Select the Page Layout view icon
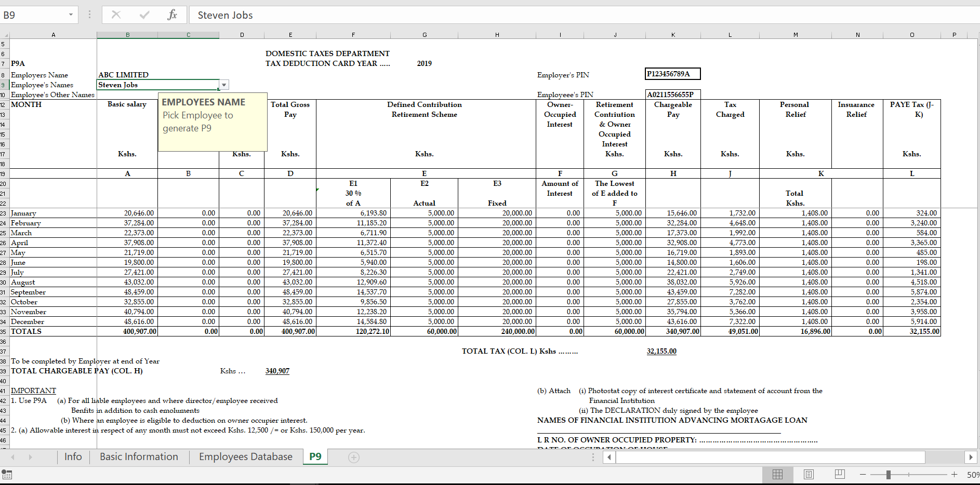Image resolution: width=980 pixels, height=485 pixels. tap(809, 474)
